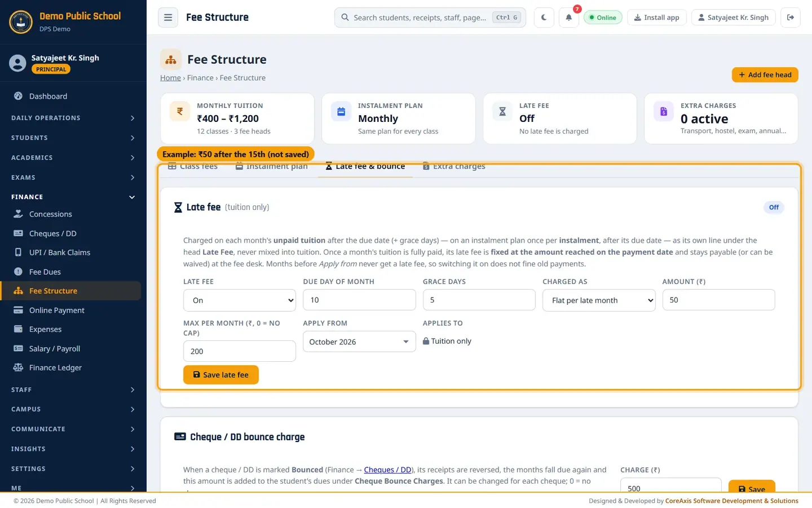Click the Extra Charges invoice icon

tap(664, 112)
